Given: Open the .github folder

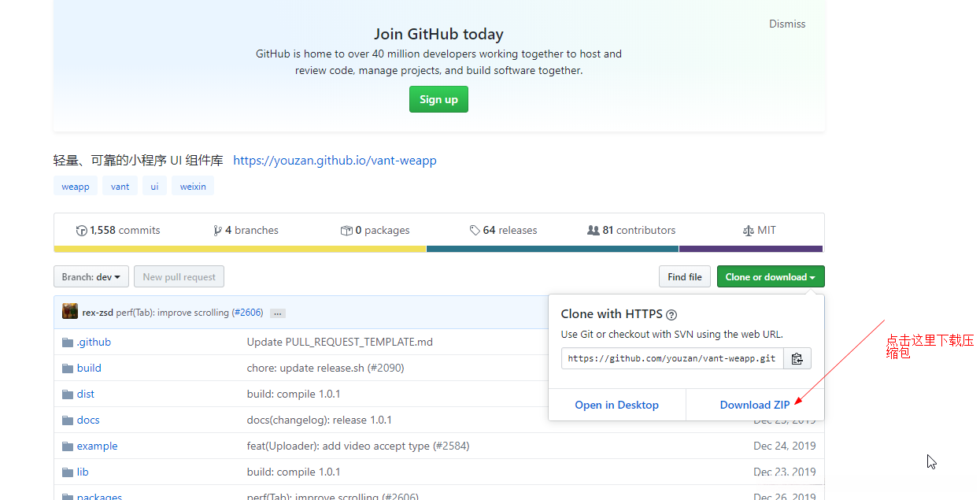Looking at the screenshot, I should coord(94,343).
